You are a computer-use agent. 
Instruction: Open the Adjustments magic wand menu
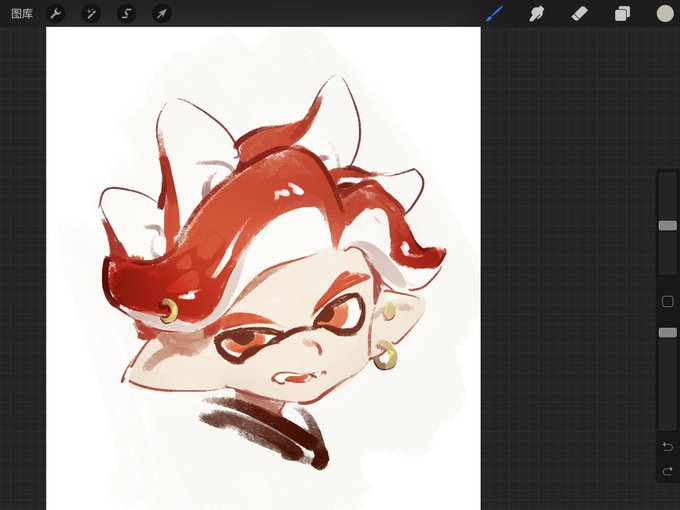[x=91, y=13]
